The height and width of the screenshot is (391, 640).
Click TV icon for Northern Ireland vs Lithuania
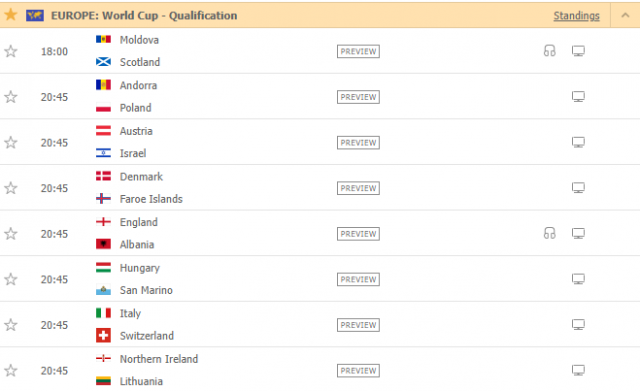pyautogui.click(x=578, y=371)
